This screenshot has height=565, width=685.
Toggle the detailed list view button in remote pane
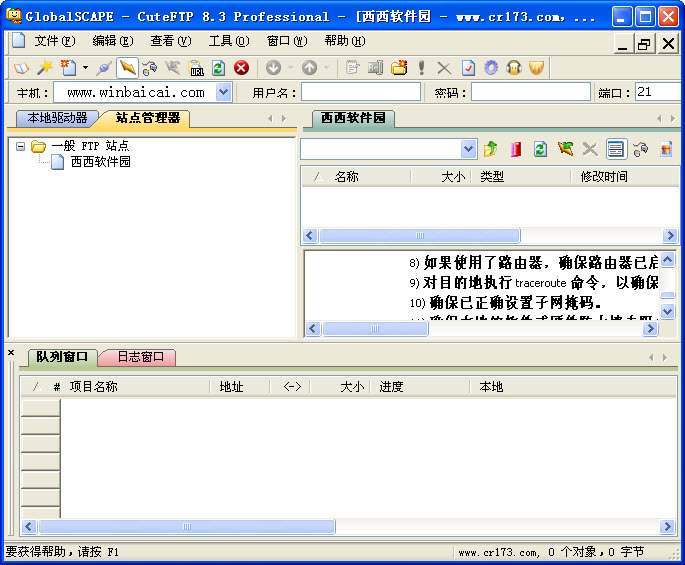[x=615, y=149]
